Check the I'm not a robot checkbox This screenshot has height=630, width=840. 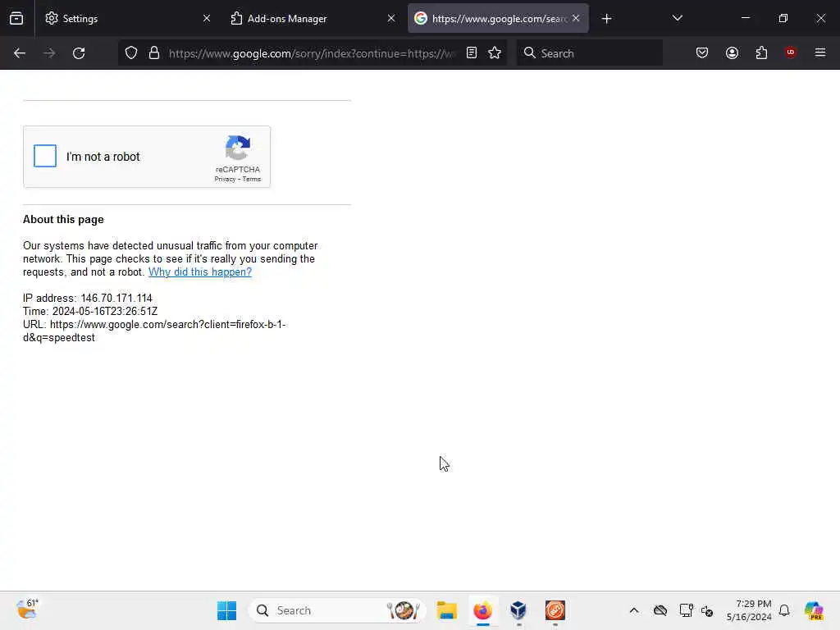click(x=45, y=156)
